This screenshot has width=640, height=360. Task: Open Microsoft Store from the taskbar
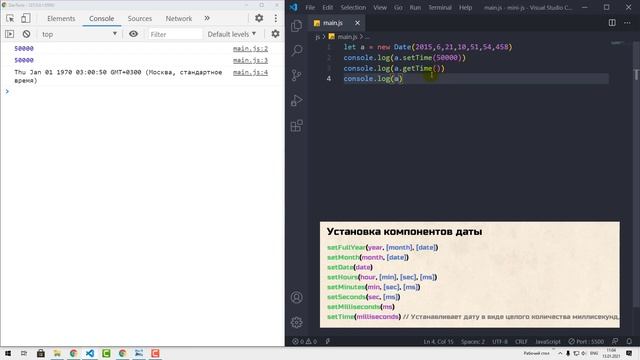click(x=40, y=353)
